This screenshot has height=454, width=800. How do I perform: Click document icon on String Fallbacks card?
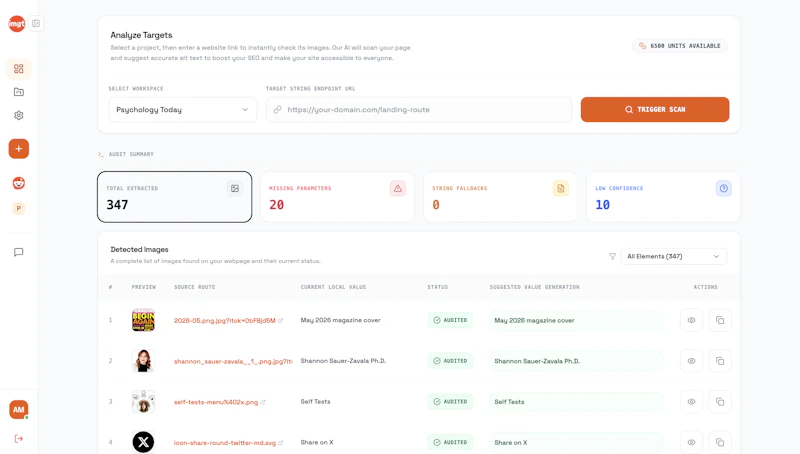click(x=561, y=189)
